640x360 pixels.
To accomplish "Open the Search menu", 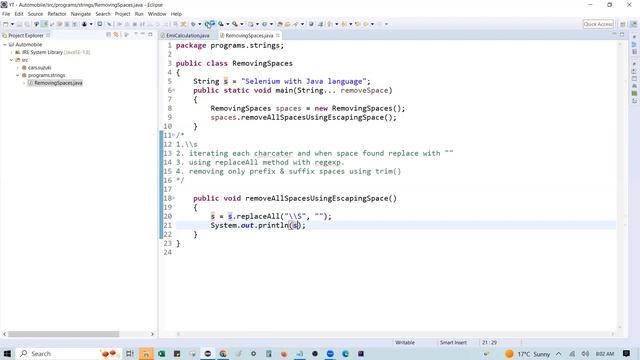I will [103, 14].
